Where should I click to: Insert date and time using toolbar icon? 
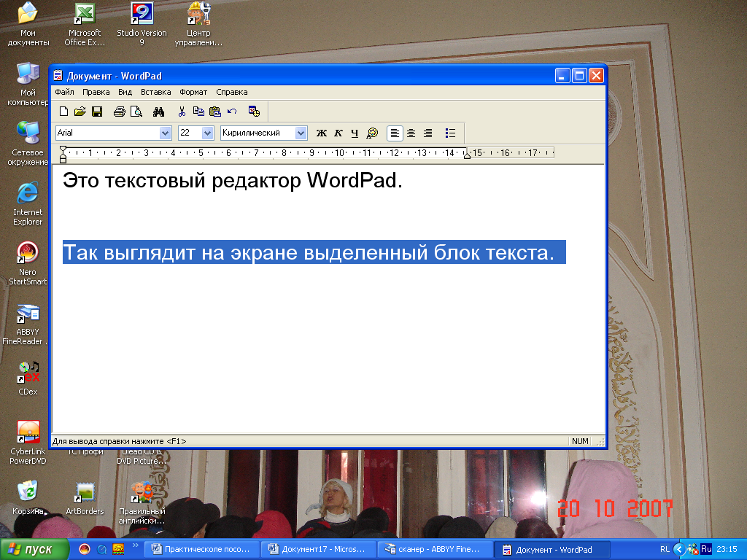(254, 112)
